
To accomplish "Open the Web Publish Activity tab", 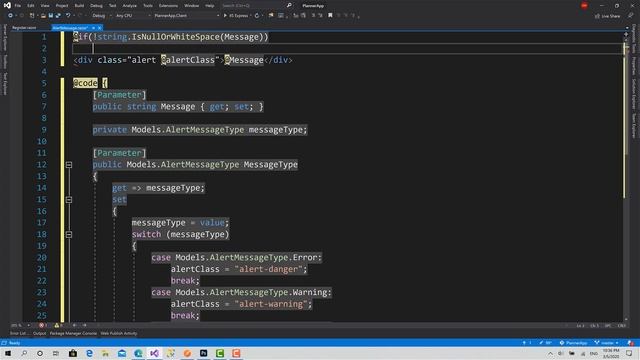I will pyautogui.click(x=119, y=333).
